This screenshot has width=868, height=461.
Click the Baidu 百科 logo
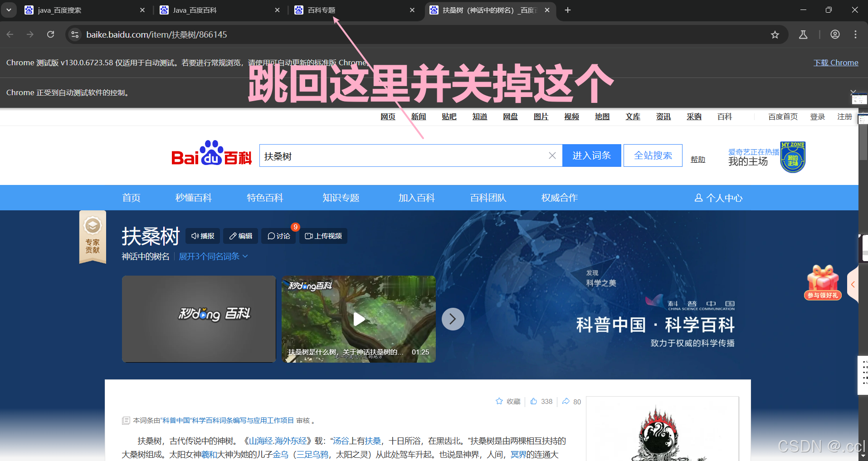click(211, 153)
